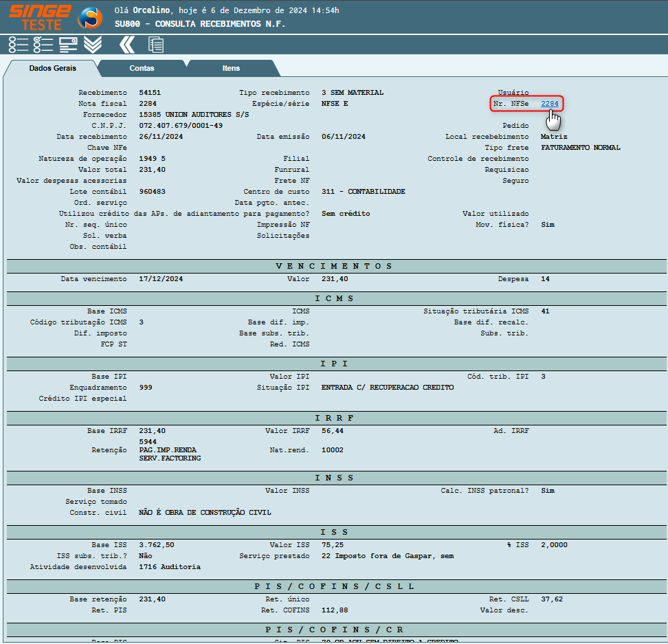The width and height of the screenshot is (668, 644).
Task: Open the Itens tab
Action: click(231, 68)
